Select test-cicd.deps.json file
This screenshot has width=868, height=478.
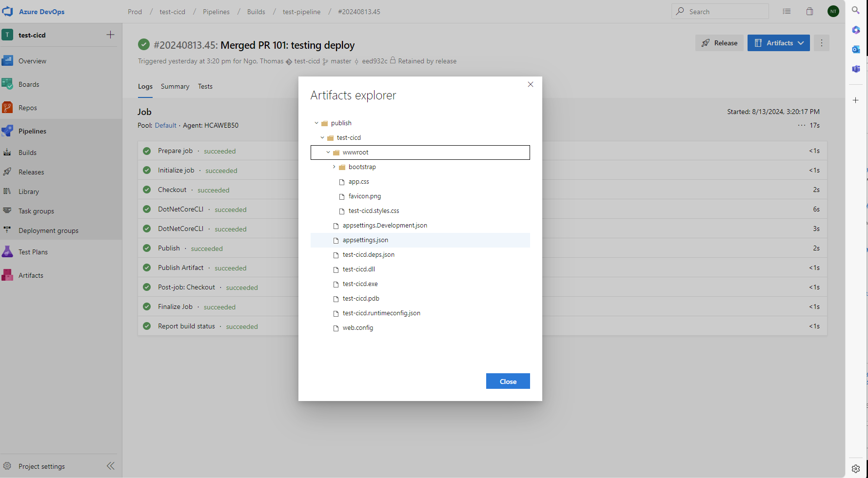(x=420, y=255)
